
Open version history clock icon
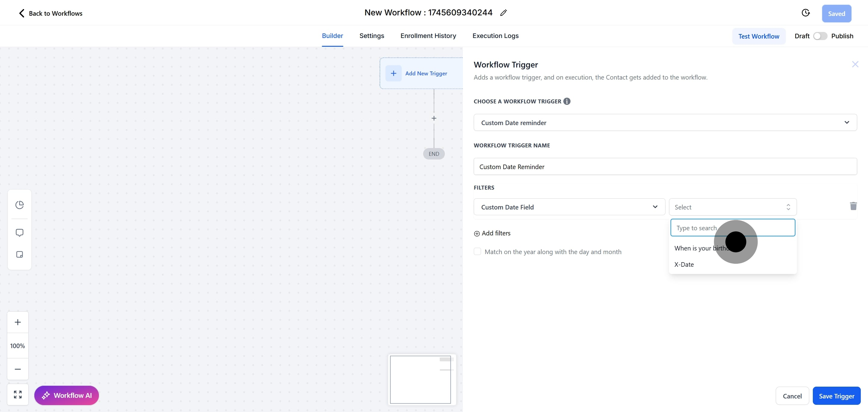pos(805,13)
